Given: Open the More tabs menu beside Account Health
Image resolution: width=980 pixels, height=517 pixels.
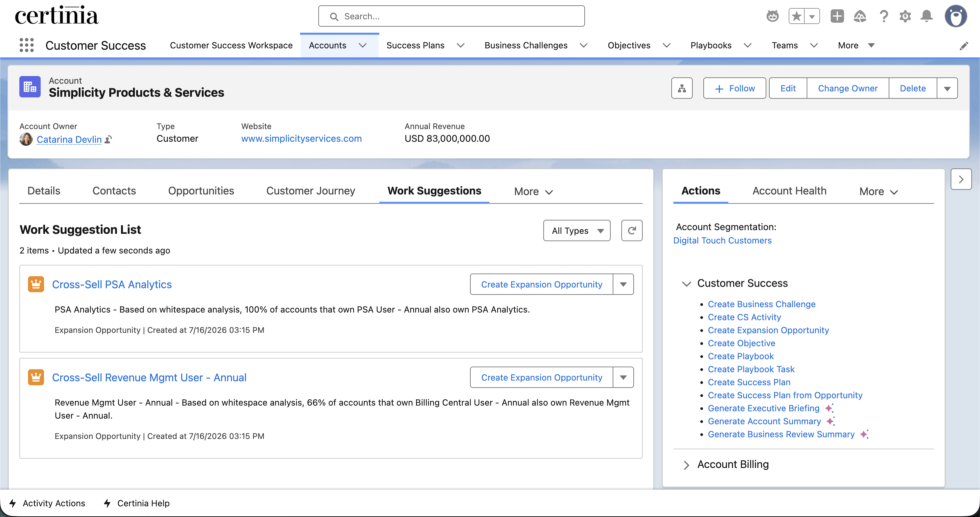Looking at the screenshot, I should pos(878,191).
